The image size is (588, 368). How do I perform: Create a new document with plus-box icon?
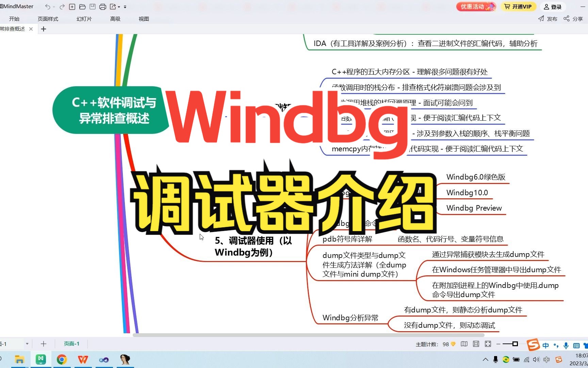coord(72,7)
